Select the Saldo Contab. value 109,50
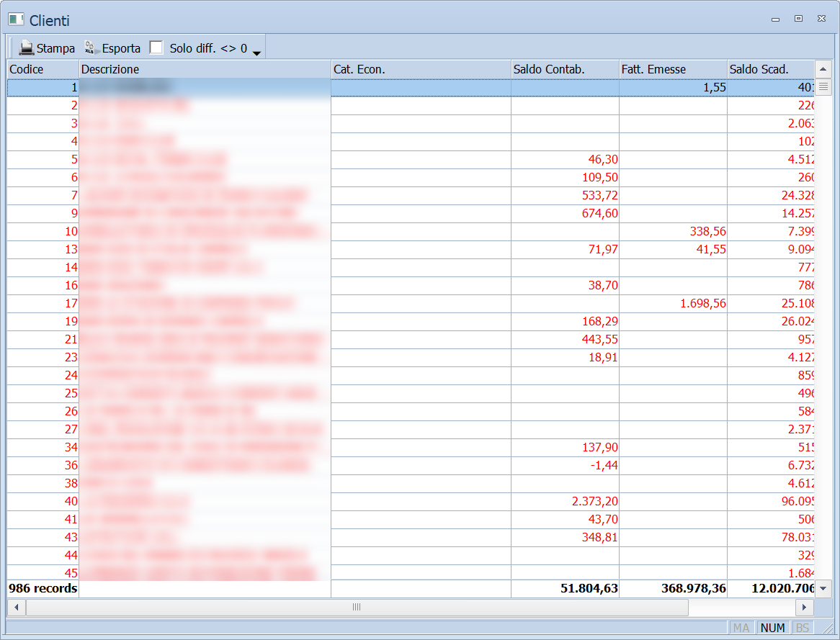The image size is (840, 640). (600, 177)
